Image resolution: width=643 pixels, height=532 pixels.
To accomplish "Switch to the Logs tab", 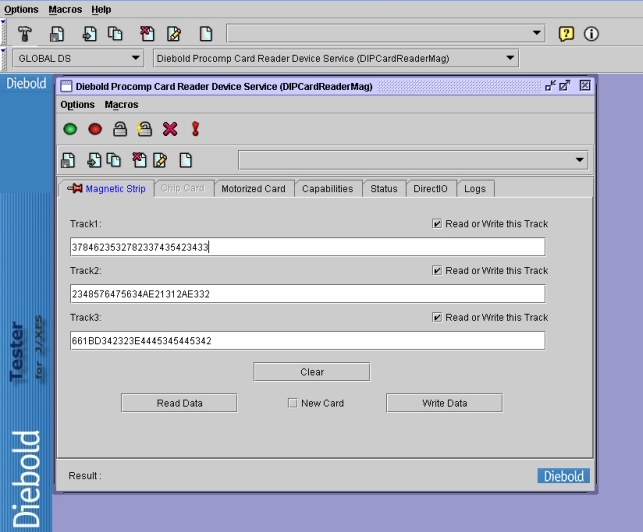I will (475, 189).
